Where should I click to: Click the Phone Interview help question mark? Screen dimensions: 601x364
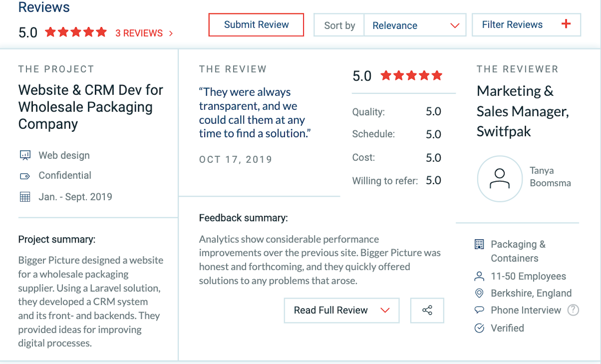573,310
